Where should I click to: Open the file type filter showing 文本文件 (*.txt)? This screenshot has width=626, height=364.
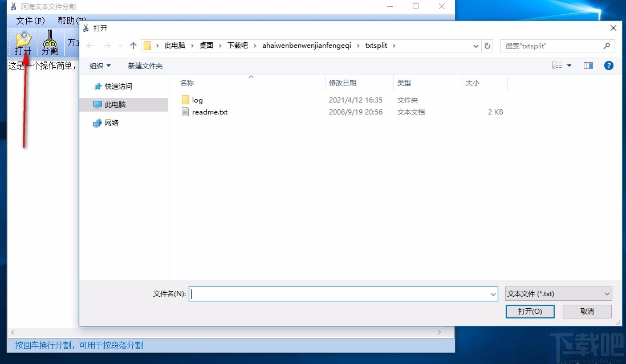(x=558, y=293)
